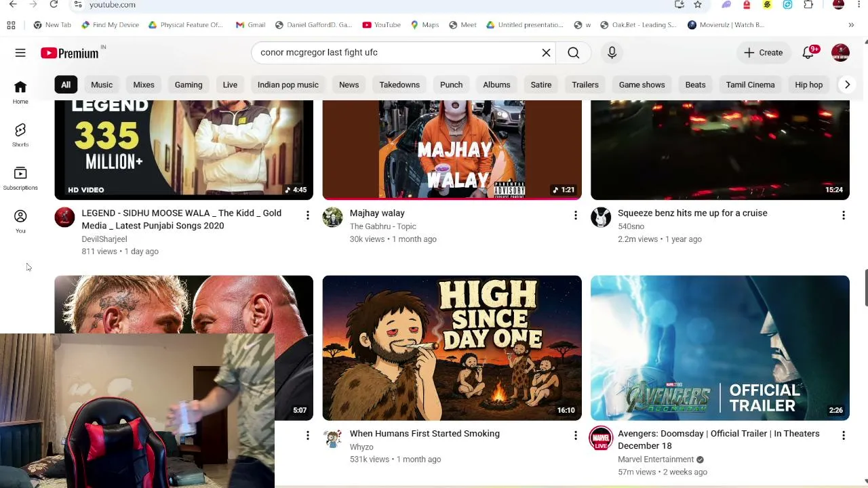Filter feed by Trailers chip
The width and height of the screenshot is (868, 488).
tap(585, 85)
